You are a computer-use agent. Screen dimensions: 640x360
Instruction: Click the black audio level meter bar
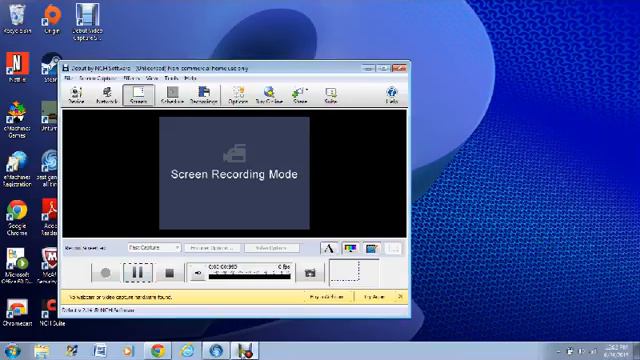tap(249, 277)
